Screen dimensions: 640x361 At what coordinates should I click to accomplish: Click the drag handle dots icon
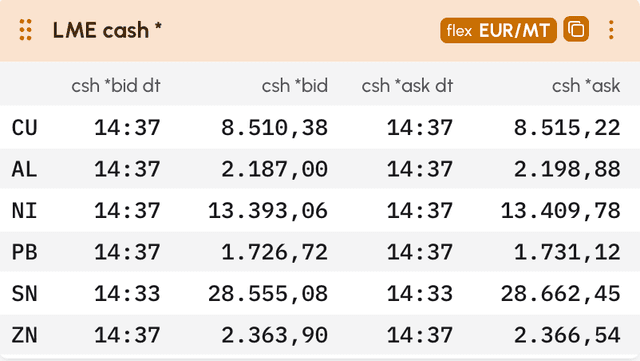[x=25, y=30]
